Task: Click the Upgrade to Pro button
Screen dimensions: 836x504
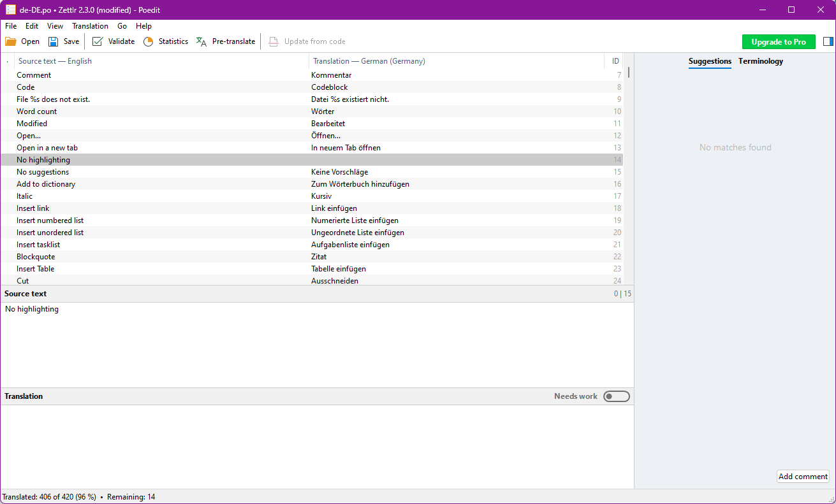Action: click(x=779, y=42)
